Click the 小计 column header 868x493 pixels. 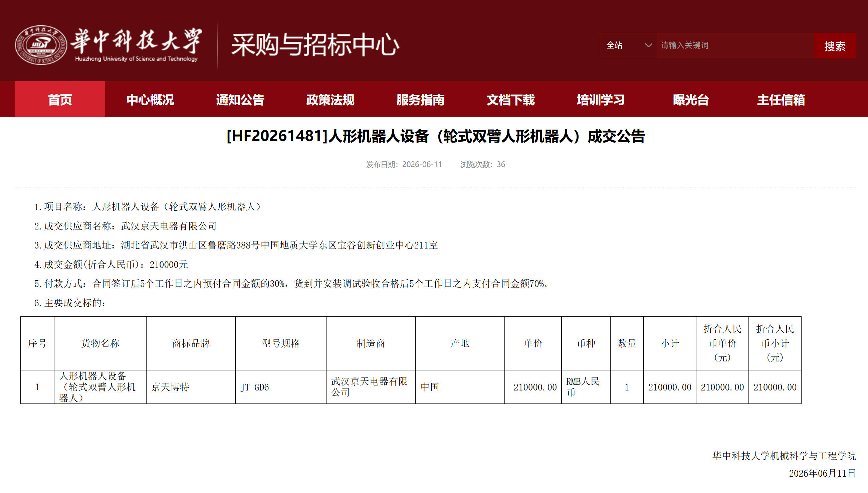[x=670, y=343]
